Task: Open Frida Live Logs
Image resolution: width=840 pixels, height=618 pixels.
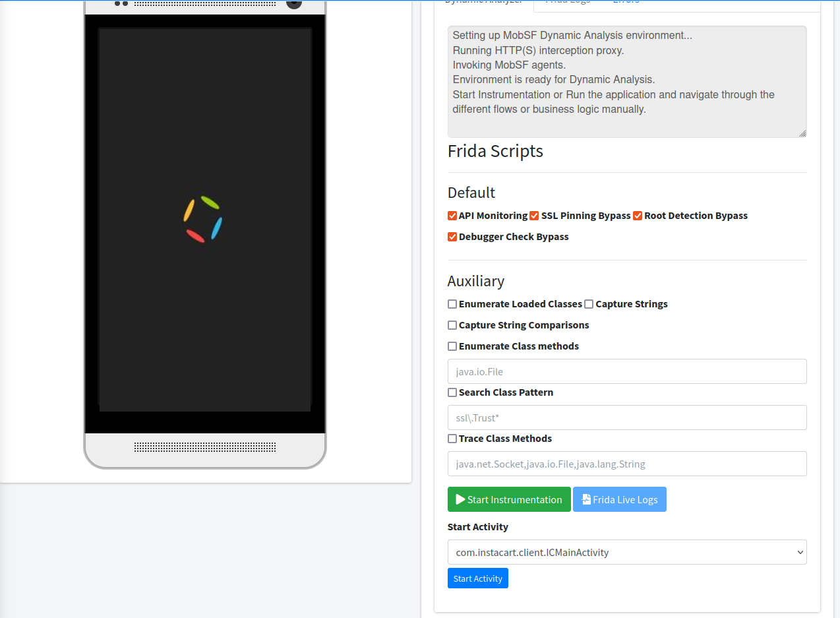Action: pos(620,499)
